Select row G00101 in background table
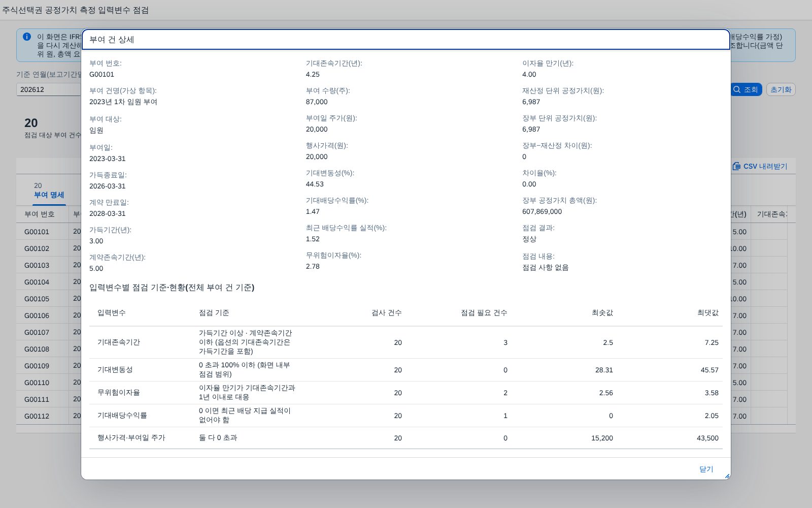Screen dimensions: 812x508 (37, 232)
